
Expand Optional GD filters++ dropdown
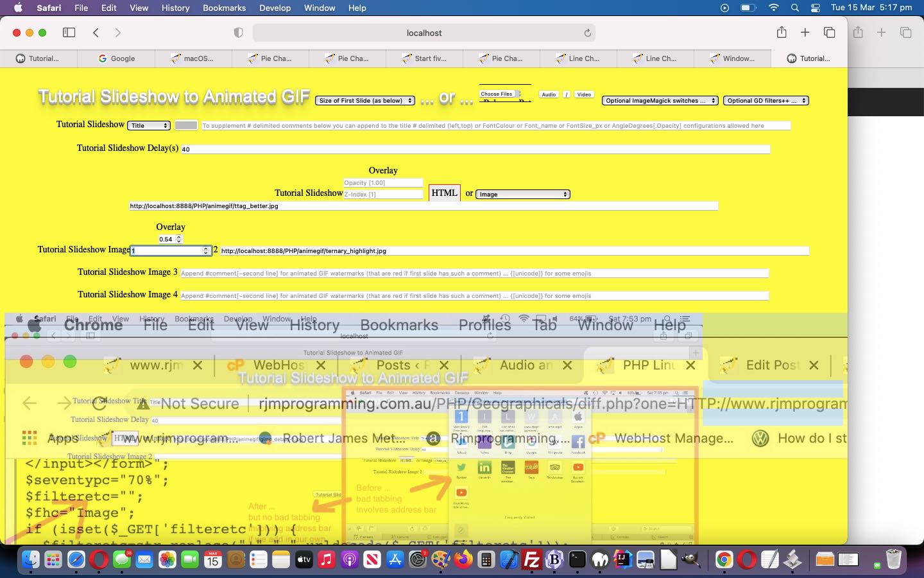point(766,101)
